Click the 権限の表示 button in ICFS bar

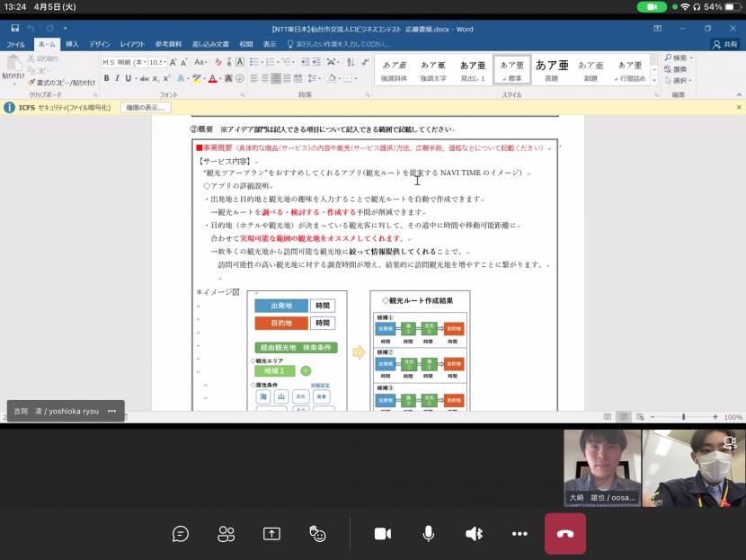146,108
